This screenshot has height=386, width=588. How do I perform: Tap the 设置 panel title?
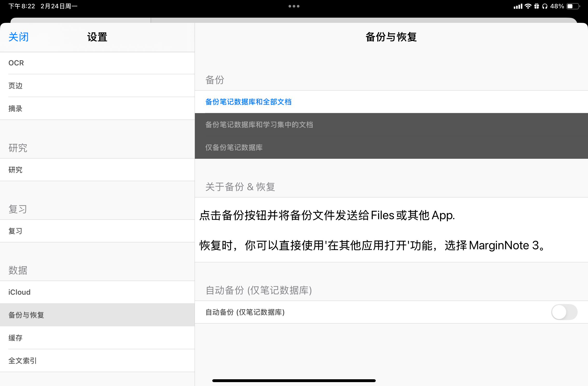(97, 37)
